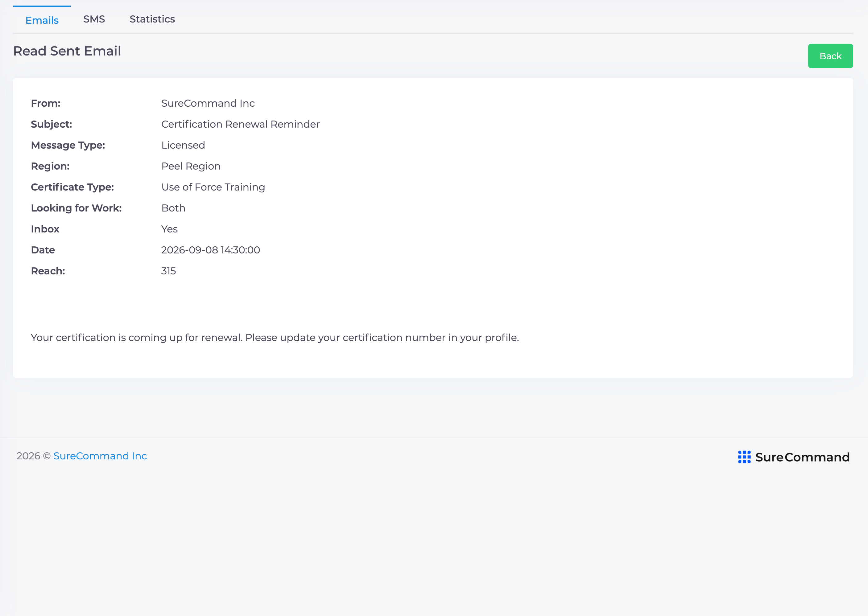Click the Inbox value Yes
The width and height of the screenshot is (868, 616).
click(169, 229)
